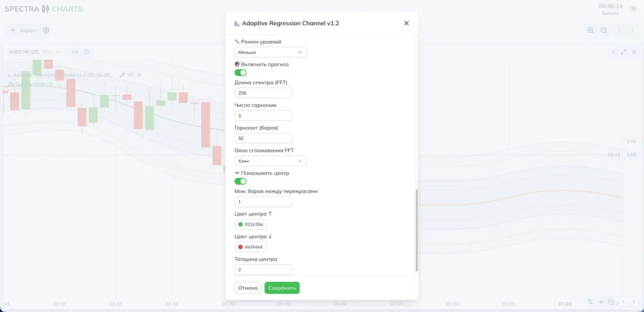Disable the Включить прогноз toggle
This screenshot has width=644, height=312.
point(240,72)
